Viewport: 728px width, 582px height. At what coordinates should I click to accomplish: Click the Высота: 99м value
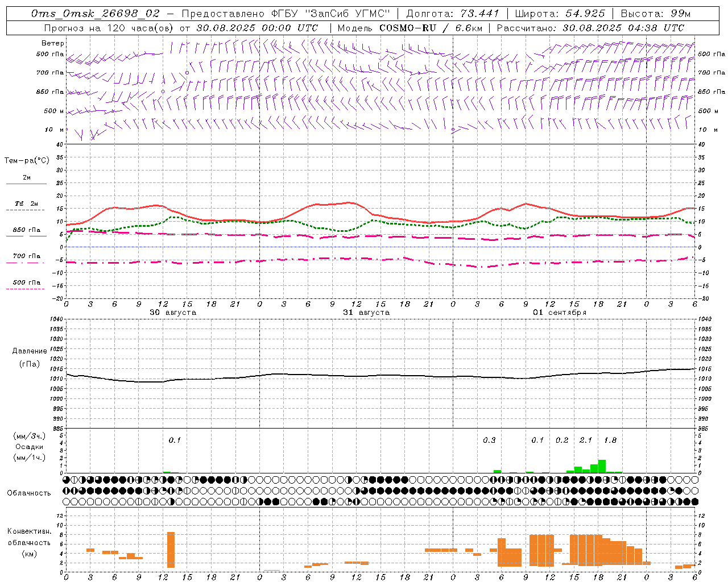coord(656,14)
